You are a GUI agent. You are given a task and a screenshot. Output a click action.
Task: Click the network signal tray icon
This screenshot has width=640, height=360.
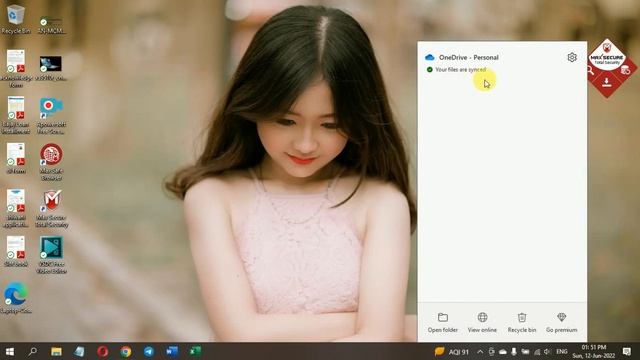[x=537, y=351]
